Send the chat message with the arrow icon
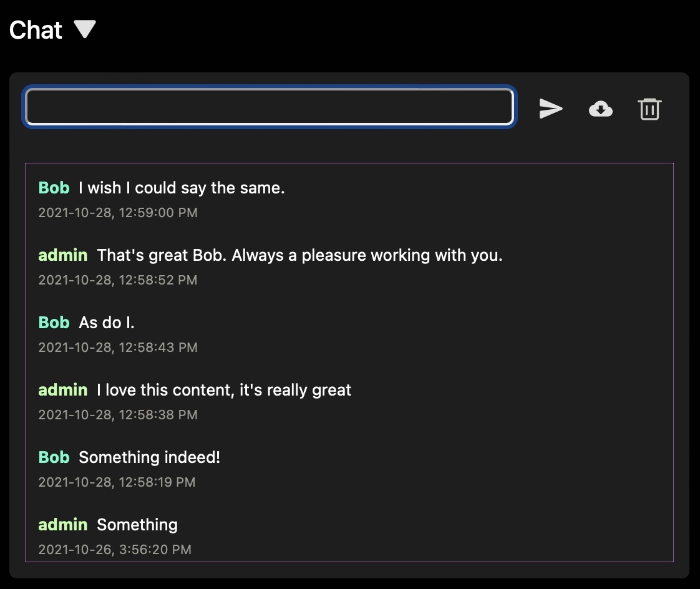 pos(550,109)
